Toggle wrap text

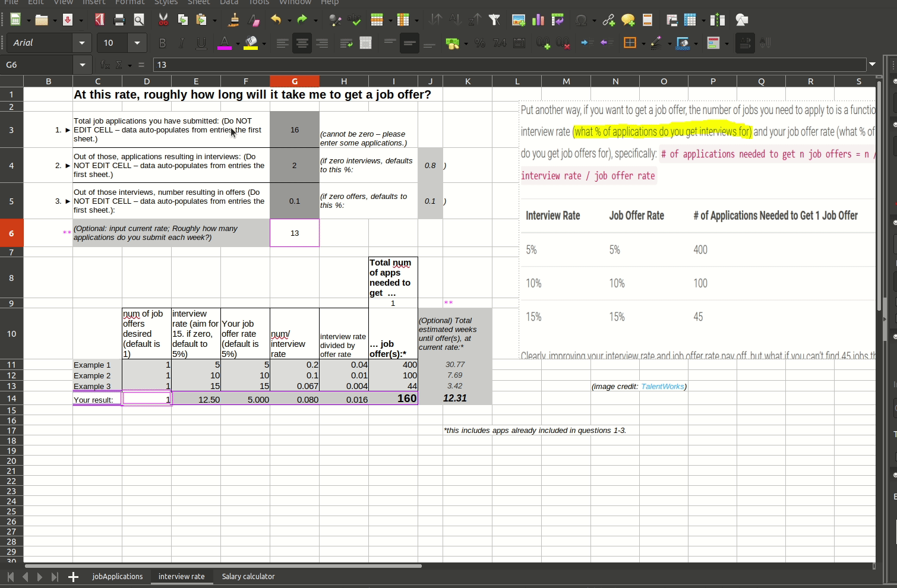[346, 43]
